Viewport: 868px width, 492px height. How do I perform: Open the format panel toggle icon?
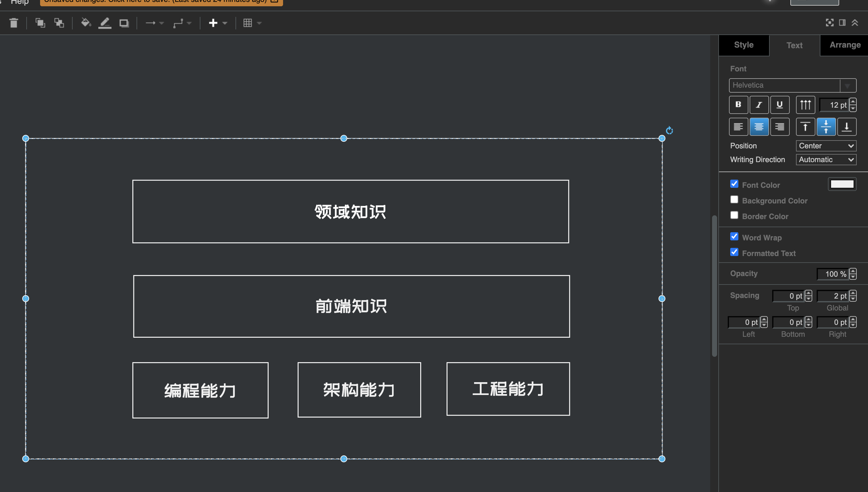pyautogui.click(x=842, y=23)
